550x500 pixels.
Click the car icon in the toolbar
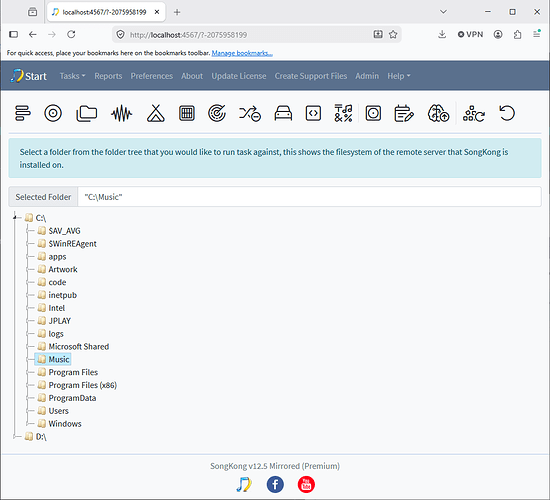(x=283, y=113)
